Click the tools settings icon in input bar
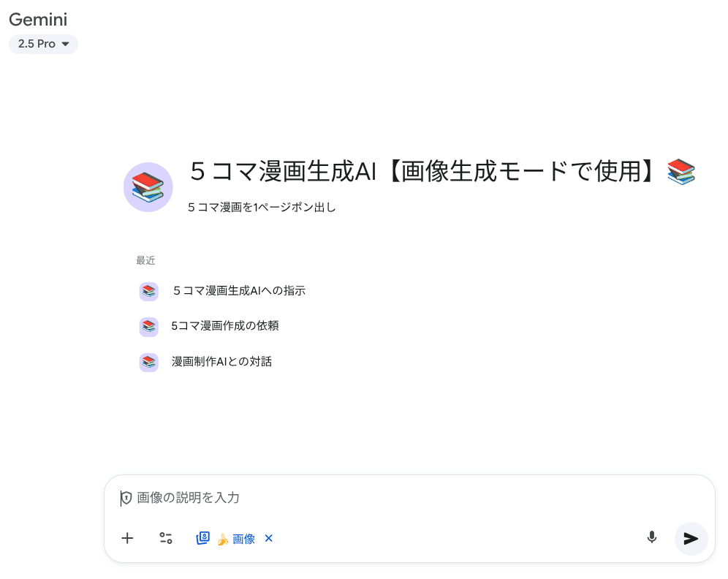The height and width of the screenshot is (579, 728). click(166, 538)
